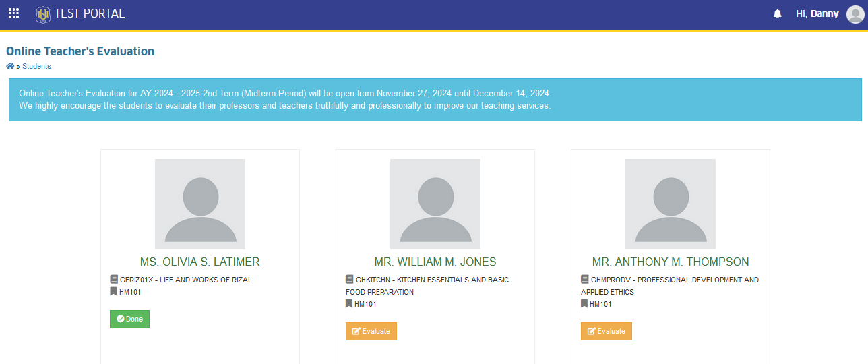868x364 pixels.
Task: Click the bookmark icon under GHKITCHN course
Action: tap(349, 304)
